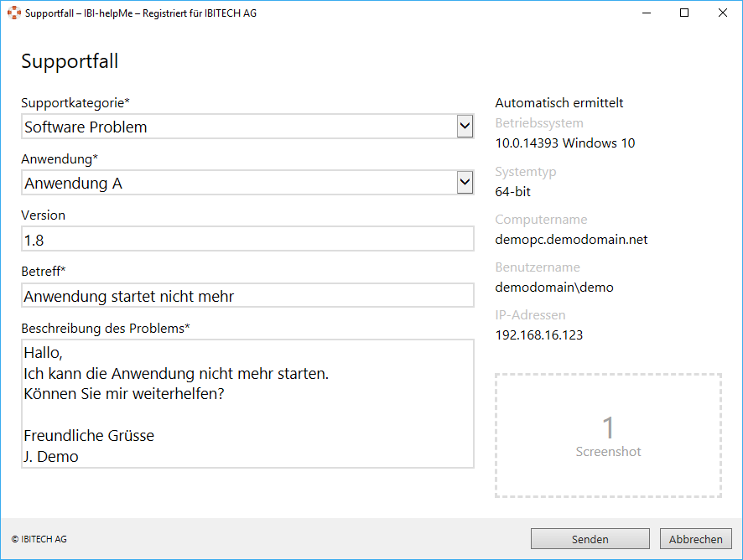
Task: Select the username demodomain\demo text
Action: 554,288
